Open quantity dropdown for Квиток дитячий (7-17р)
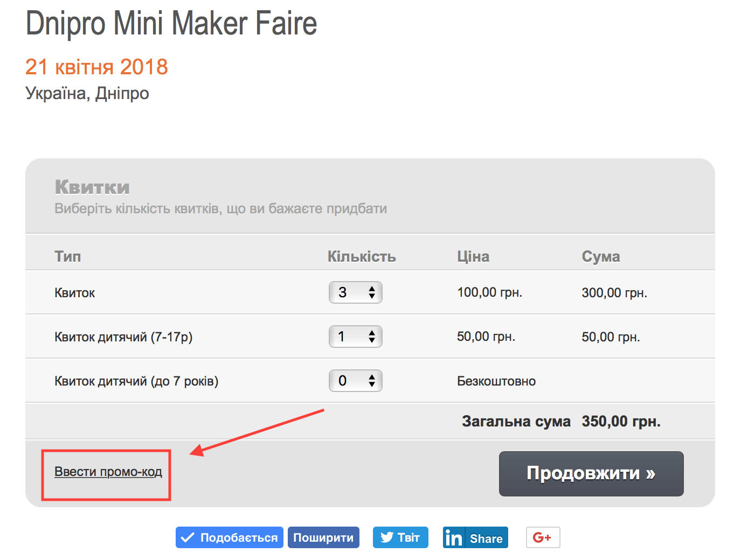 coord(355,337)
